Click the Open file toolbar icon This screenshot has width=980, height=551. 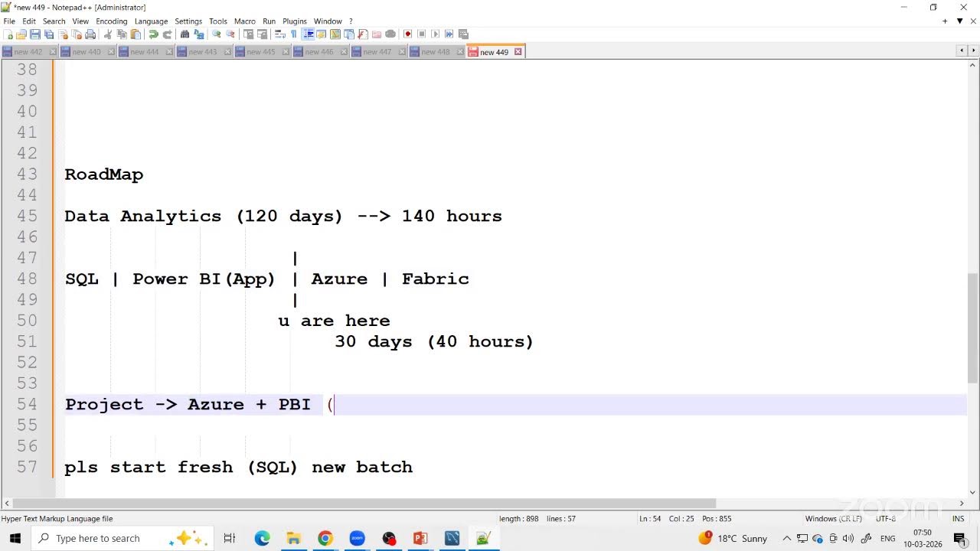pyautogui.click(x=21, y=34)
